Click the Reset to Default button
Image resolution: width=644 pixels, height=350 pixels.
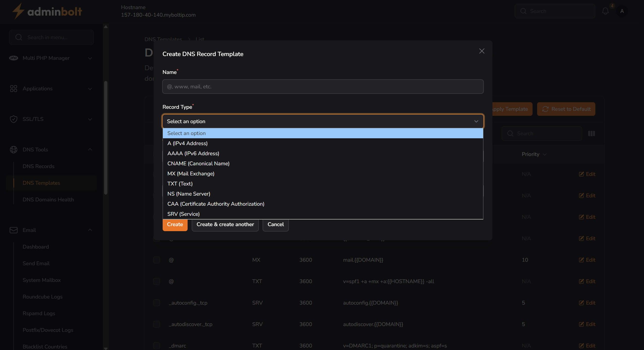pyautogui.click(x=566, y=109)
